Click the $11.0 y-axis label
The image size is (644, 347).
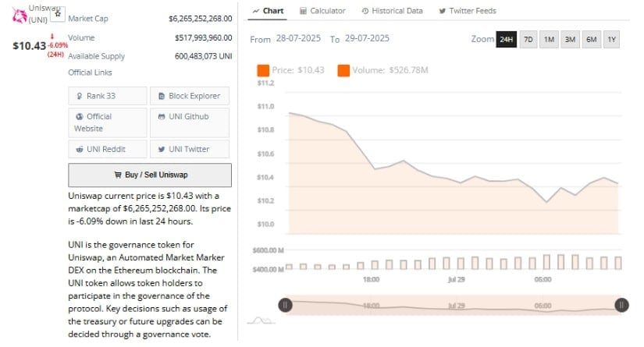pyautogui.click(x=265, y=107)
